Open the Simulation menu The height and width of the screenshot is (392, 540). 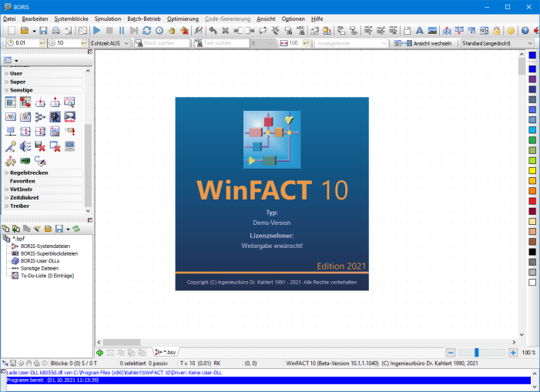pyautogui.click(x=108, y=19)
